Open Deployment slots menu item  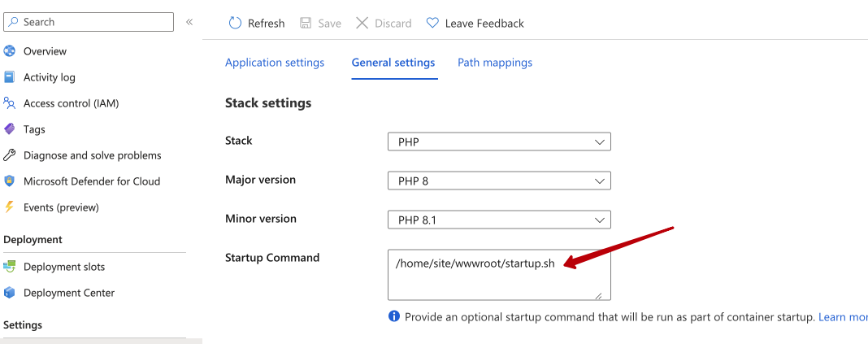[64, 267]
